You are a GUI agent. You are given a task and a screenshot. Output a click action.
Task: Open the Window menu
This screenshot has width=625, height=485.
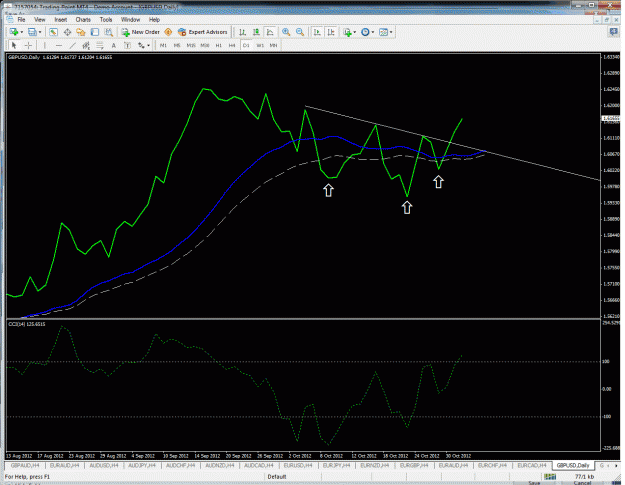130,20
